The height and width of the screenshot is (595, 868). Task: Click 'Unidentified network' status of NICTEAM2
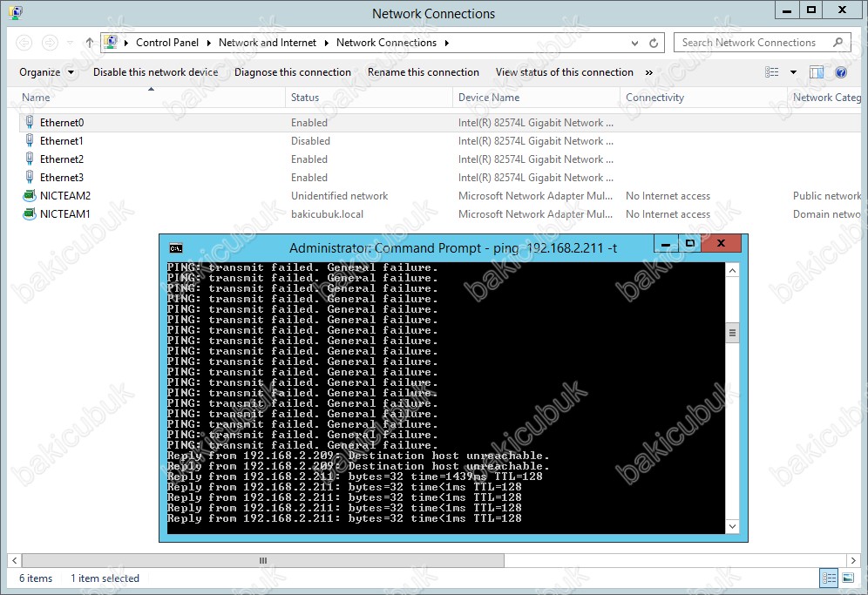click(x=339, y=196)
